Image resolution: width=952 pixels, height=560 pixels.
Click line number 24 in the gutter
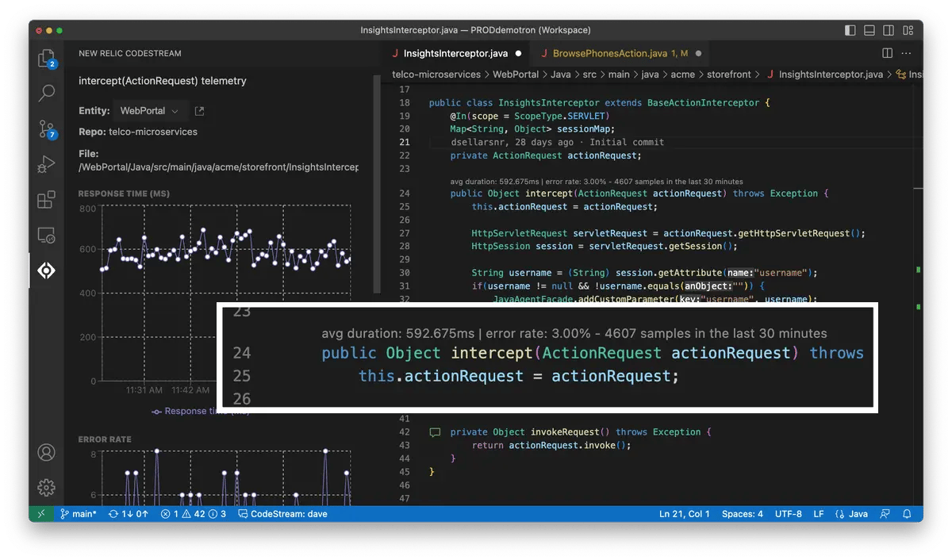(x=405, y=194)
